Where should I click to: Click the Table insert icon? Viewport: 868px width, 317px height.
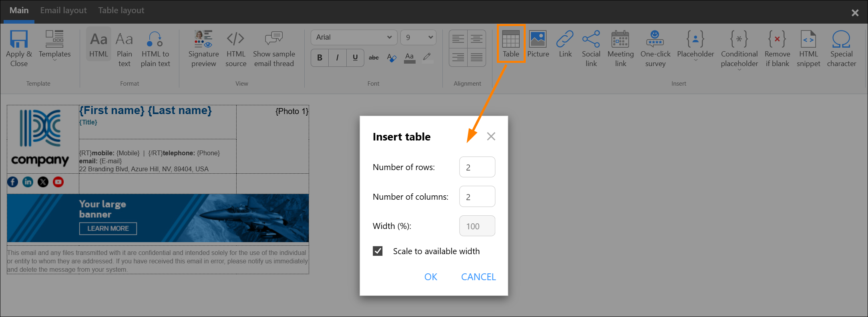511,39
